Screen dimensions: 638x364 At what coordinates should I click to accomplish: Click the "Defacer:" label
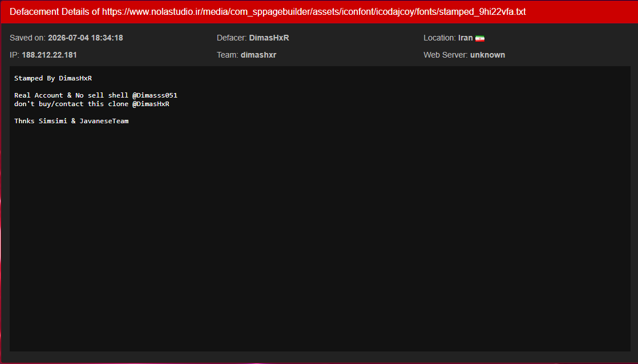(232, 38)
